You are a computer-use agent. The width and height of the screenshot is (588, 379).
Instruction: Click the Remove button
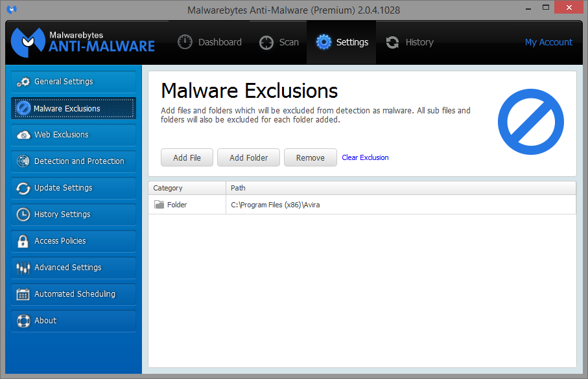[310, 157]
